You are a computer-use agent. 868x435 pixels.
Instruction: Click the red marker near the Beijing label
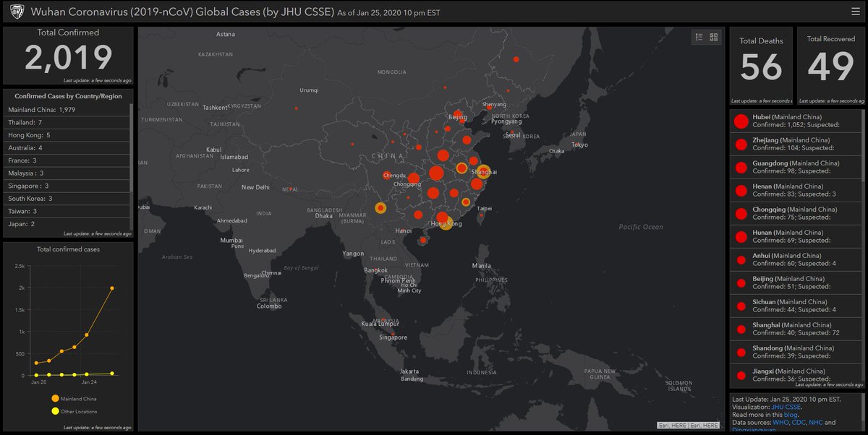pyautogui.click(x=459, y=113)
